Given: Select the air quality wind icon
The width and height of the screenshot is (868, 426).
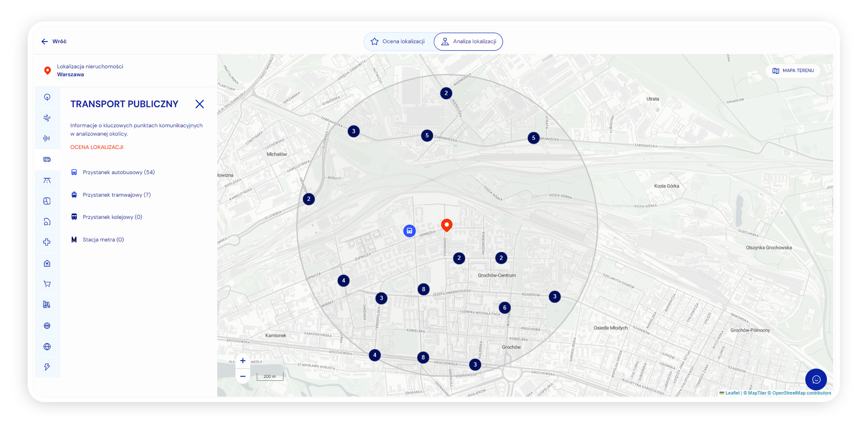Looking at the screenshot, I should 47,118.
